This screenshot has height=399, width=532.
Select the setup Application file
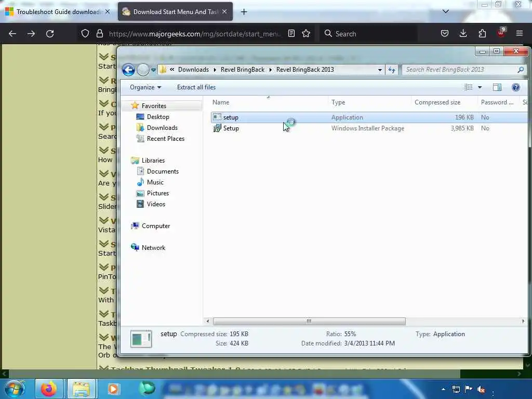tap(369, 117)
